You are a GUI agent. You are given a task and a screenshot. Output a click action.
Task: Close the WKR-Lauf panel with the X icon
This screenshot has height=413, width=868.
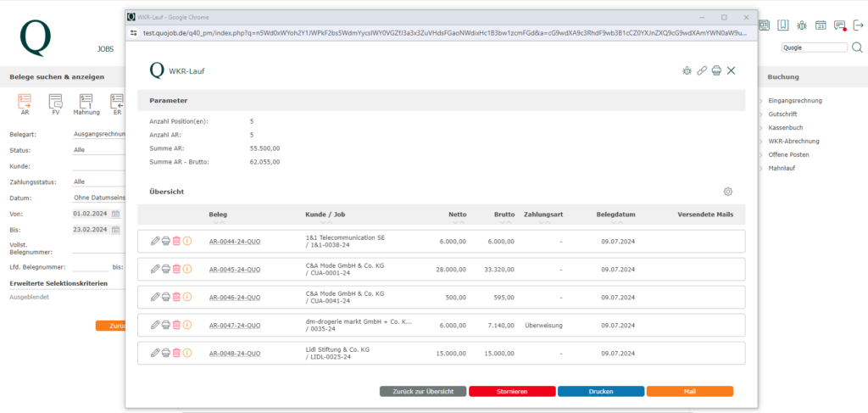point(732,70)
